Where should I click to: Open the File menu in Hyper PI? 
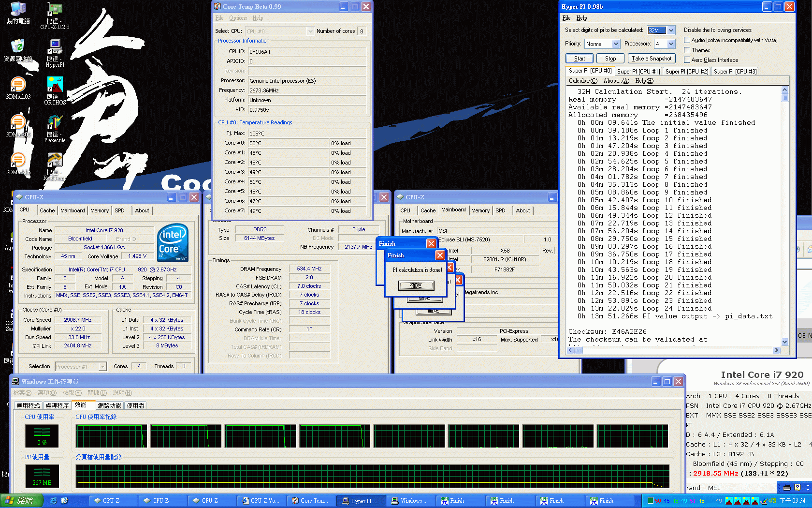566,18
